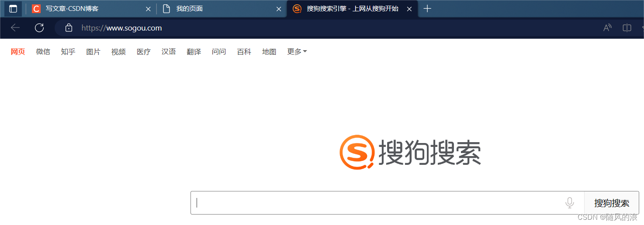Viewport: 644px width, 225px height.
Task: Click the CSDN tab favicon
Action: point(36,9)
